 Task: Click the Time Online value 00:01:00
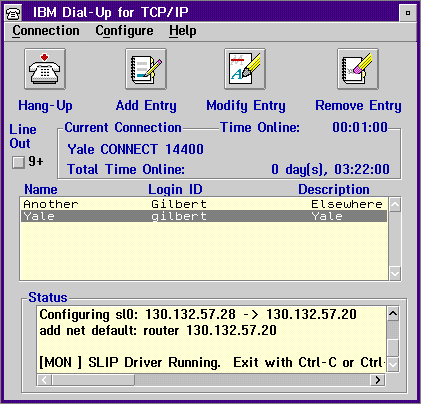click(x=360, y=127)
